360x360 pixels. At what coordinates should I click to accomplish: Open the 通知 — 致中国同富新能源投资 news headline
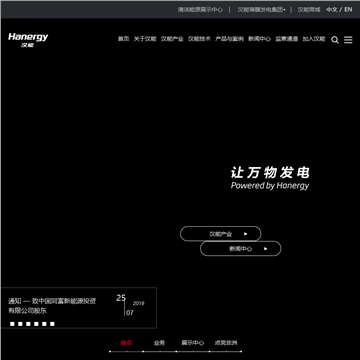point(52,306)
